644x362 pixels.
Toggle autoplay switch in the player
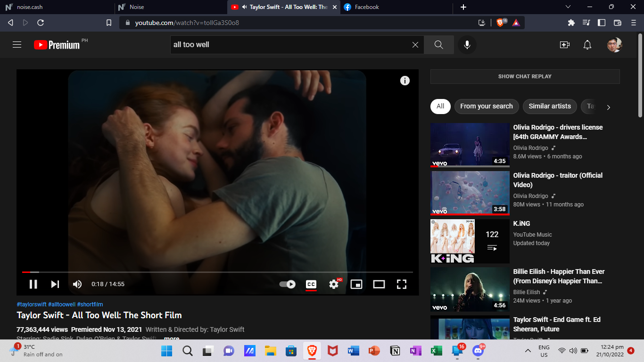point(287,284)
